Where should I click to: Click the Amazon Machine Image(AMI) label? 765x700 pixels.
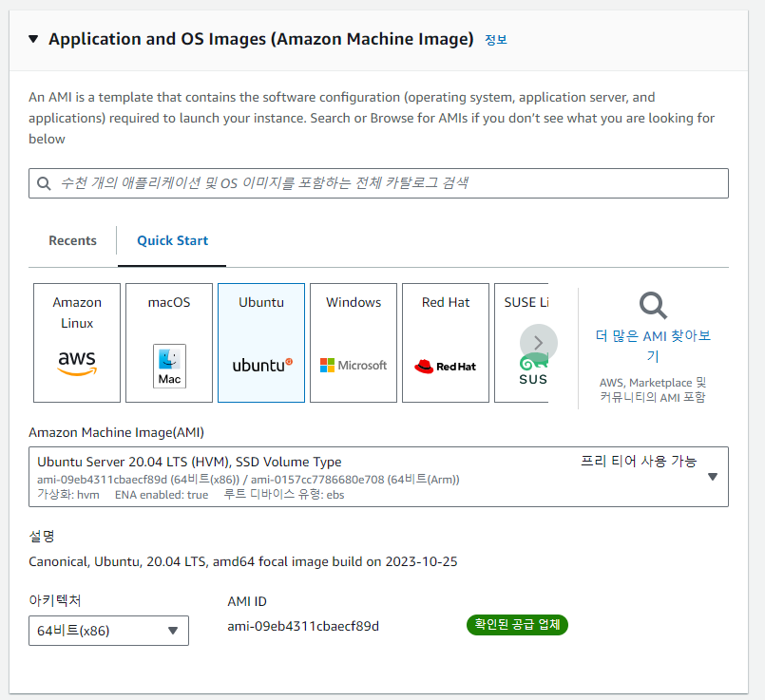coord(116,432)
